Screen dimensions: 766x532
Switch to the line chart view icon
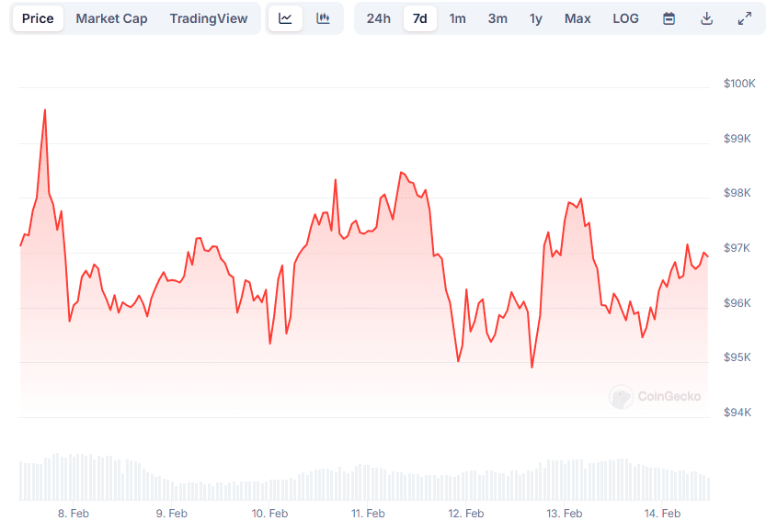[x=285, y=18]
